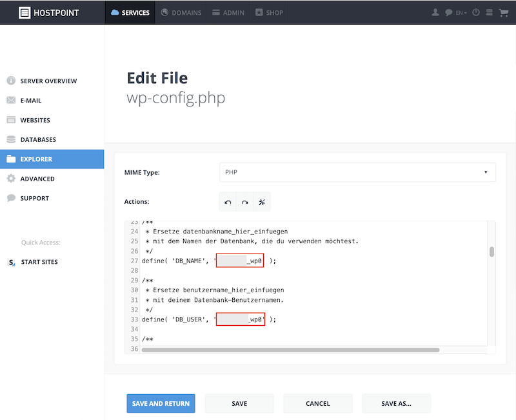Open the EN language dropdown

click(x=461, y=13)
